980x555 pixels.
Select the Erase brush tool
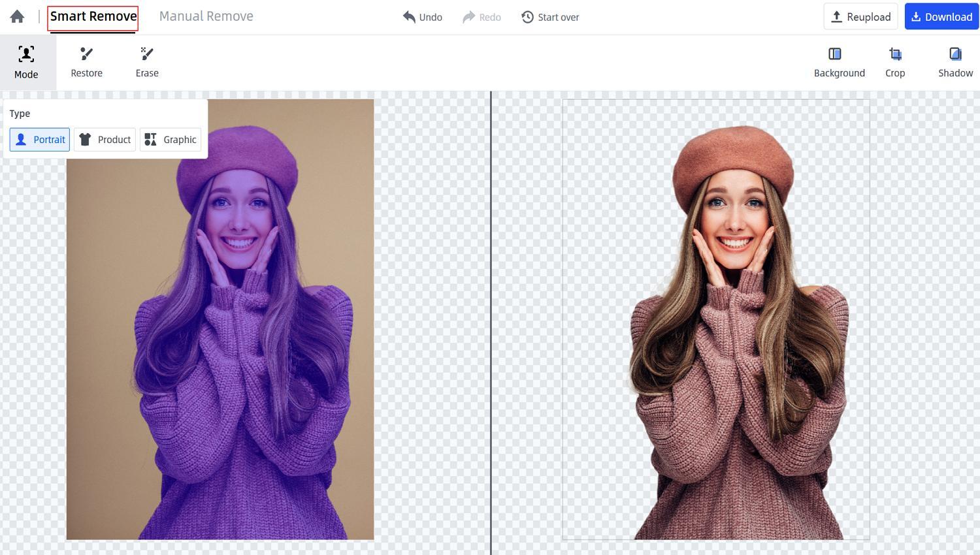click(x=147, y=63)
